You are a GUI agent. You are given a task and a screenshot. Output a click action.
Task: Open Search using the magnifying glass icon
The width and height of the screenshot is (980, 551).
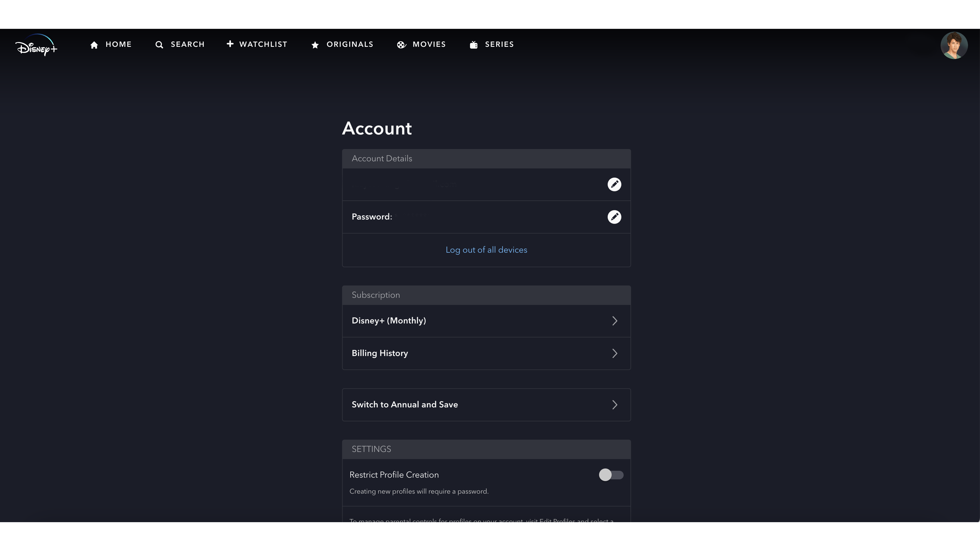(x=159, y=45)
